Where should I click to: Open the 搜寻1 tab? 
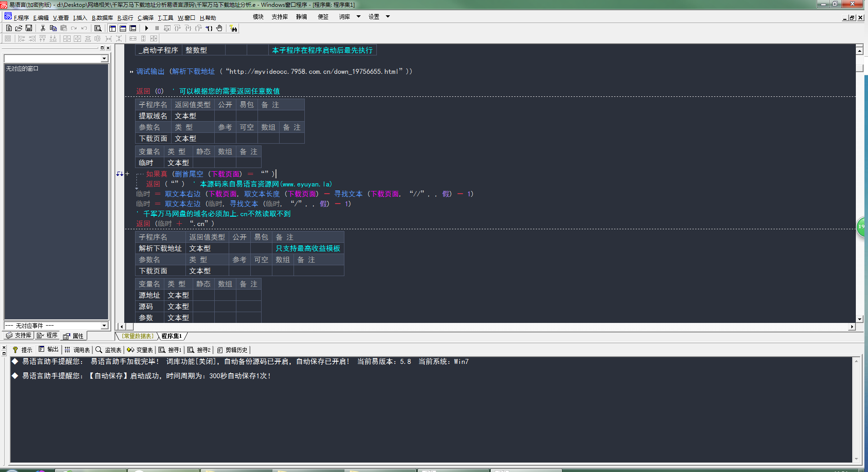(170, 350)
